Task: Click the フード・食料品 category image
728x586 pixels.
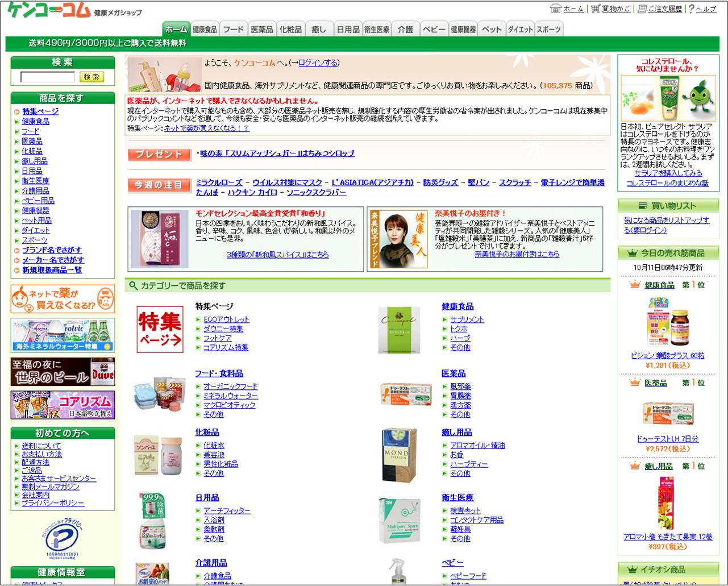Action: 160,393
